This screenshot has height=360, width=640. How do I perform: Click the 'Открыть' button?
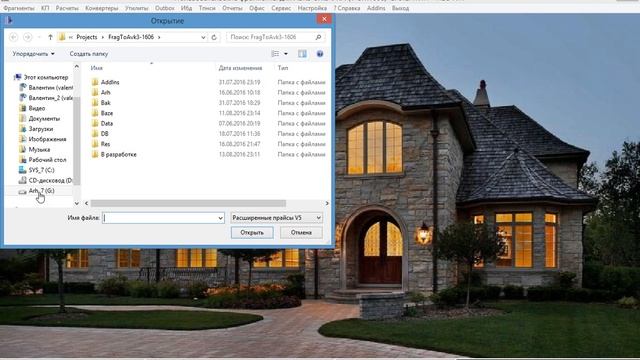(252, 233)
